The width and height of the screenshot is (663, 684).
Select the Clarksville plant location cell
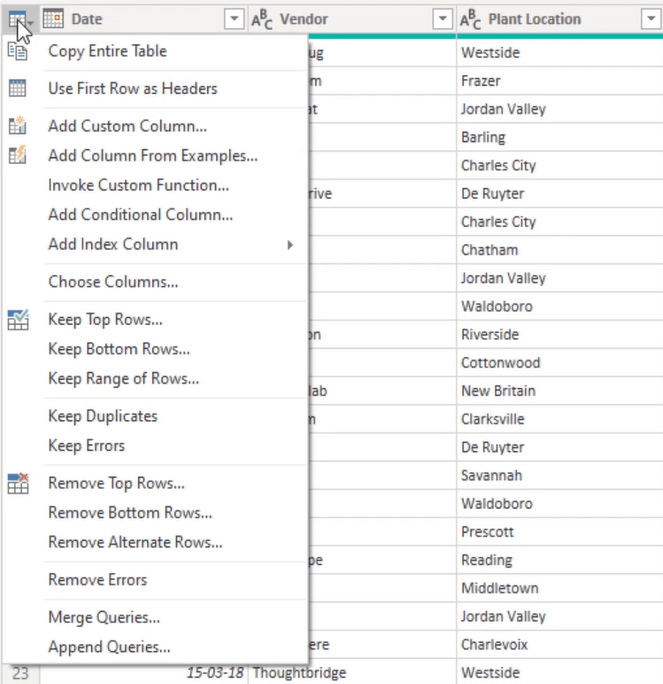tap(560, 420)
